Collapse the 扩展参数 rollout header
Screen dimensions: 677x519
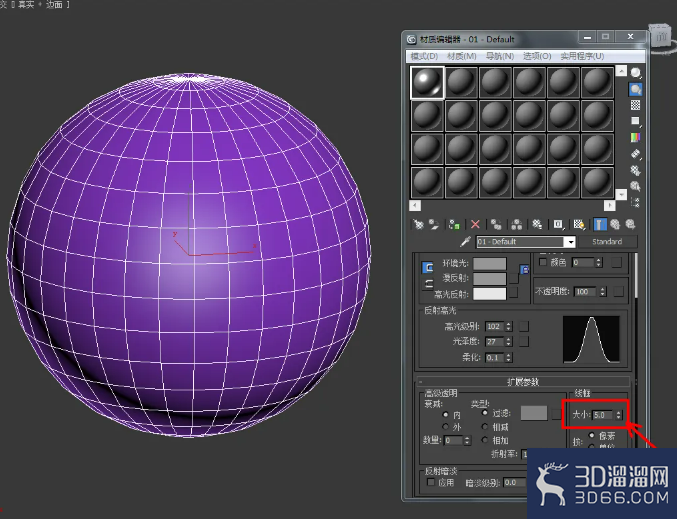(523, 382)
